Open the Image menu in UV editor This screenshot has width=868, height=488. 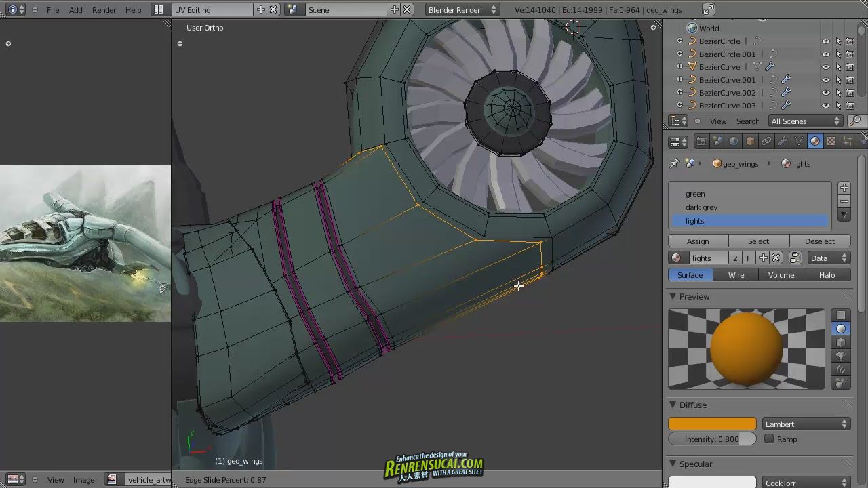point(84,479)
